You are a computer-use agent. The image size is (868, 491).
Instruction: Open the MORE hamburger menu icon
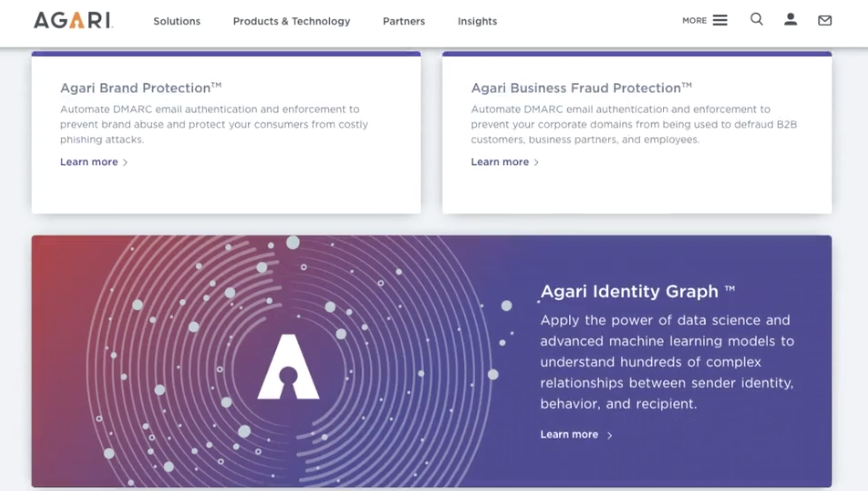720,20
